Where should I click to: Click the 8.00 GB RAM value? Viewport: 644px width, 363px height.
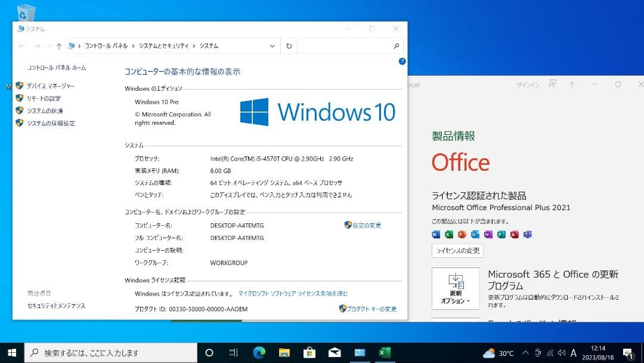pyautogui.click(x=221, y=171)
